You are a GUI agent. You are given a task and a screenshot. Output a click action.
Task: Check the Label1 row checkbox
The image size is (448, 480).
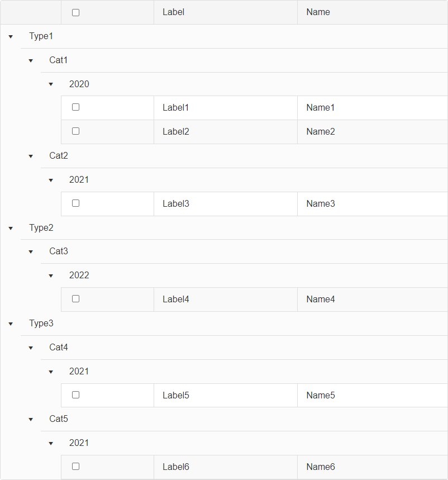[x=76, y=107]
